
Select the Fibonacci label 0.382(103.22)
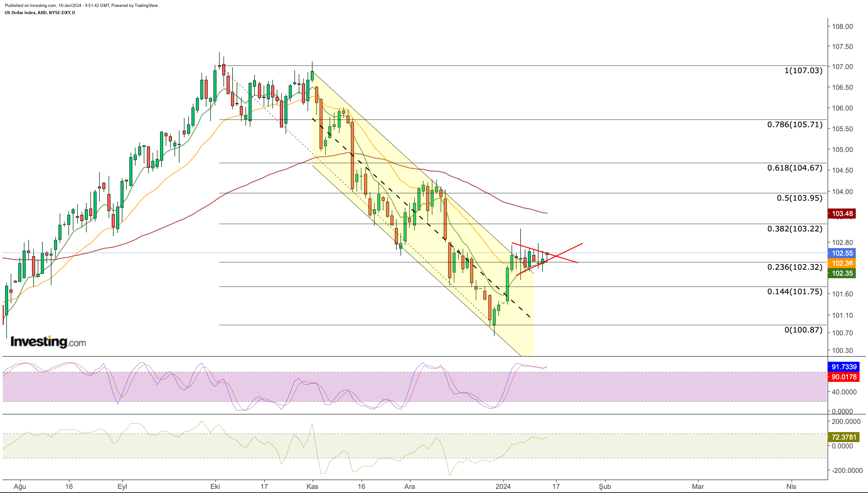tap(795, 229)
